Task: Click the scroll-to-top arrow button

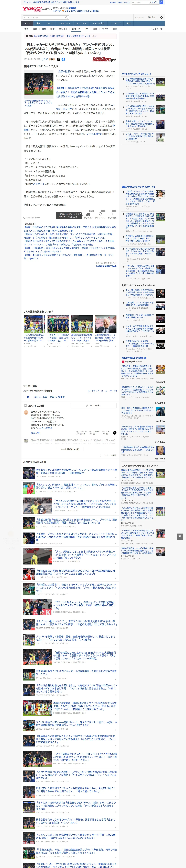Action: (x=180, y=536)
